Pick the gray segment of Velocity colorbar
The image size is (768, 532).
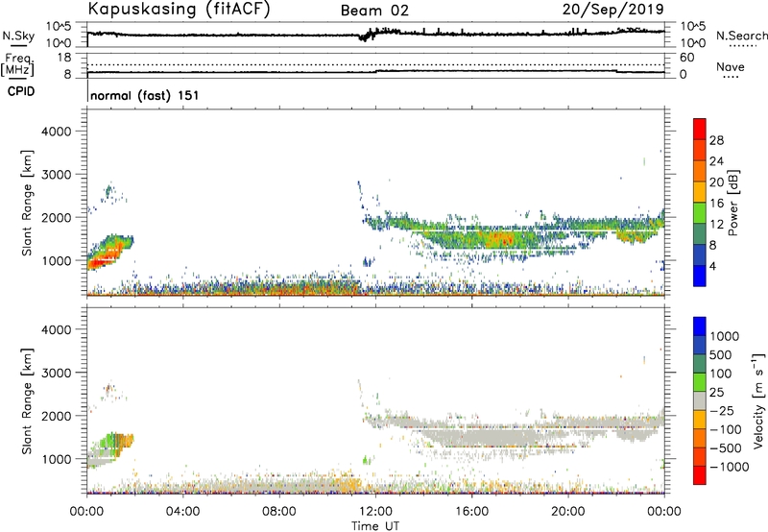tap(700, 400)
